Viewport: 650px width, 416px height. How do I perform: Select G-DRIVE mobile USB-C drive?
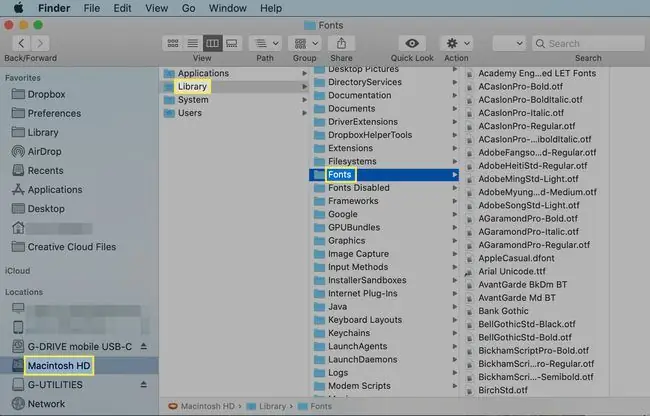tap(79, 346)
